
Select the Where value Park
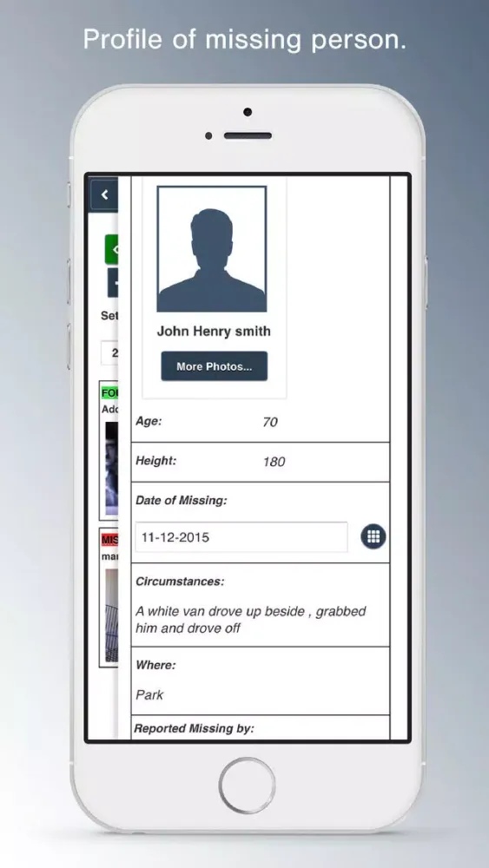149,694
